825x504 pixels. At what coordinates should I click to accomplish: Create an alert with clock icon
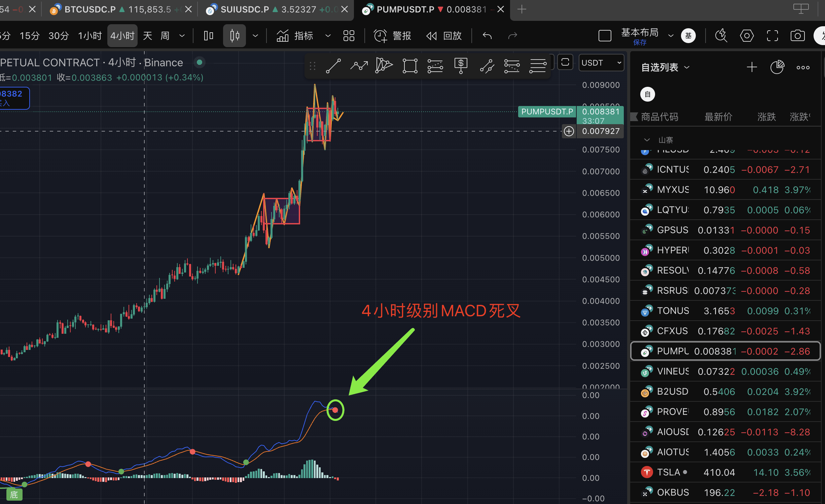380,36
